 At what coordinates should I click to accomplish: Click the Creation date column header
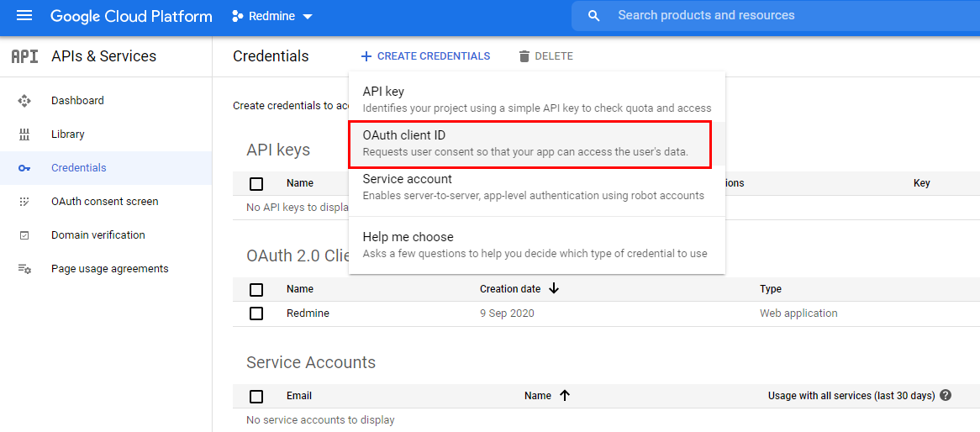[510, 289]
